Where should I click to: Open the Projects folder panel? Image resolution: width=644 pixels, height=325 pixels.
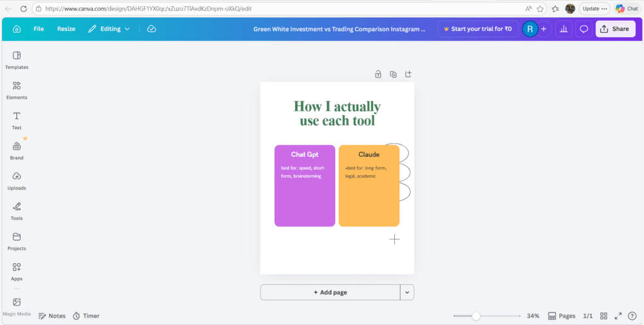[16, 241]
